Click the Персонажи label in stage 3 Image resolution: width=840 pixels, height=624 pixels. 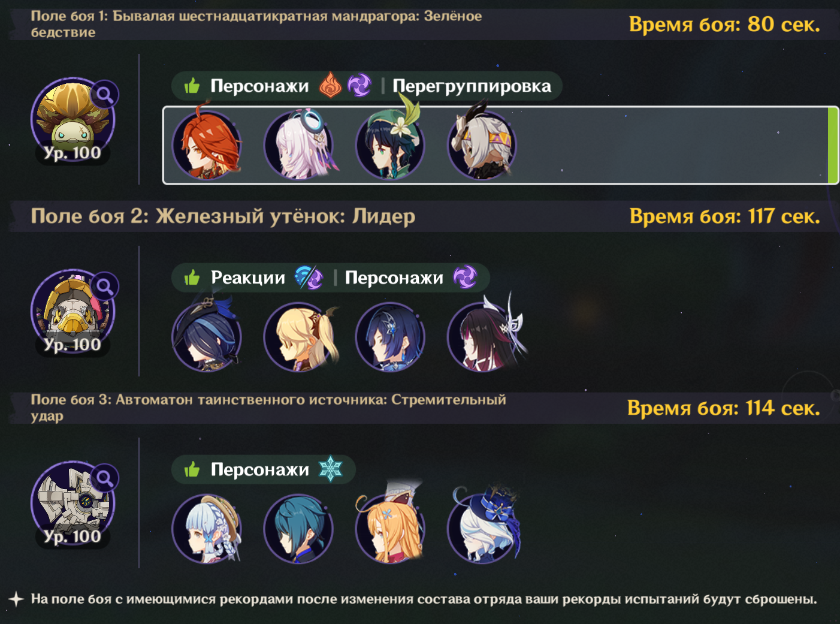click(x=259, y=469)
